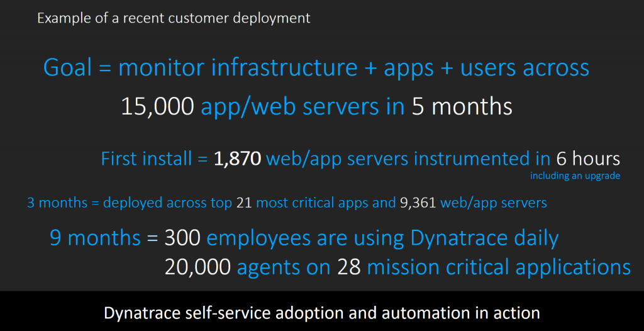The image size is (644, 331).
Task: Click the '3 months =' label
Action: point(64,203)
